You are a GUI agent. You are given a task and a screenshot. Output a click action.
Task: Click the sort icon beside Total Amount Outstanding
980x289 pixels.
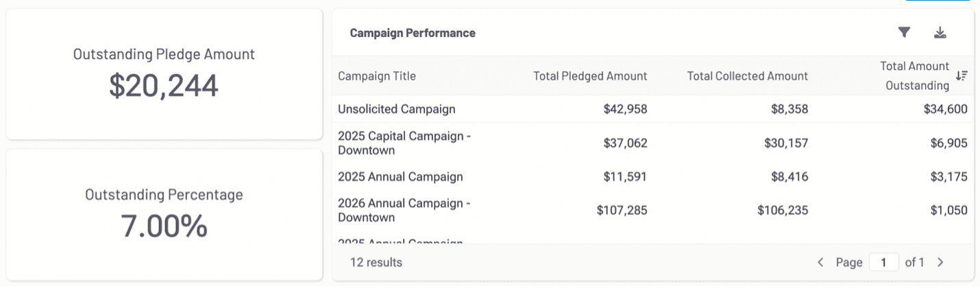pyautogui.click(x=961, y=76)
